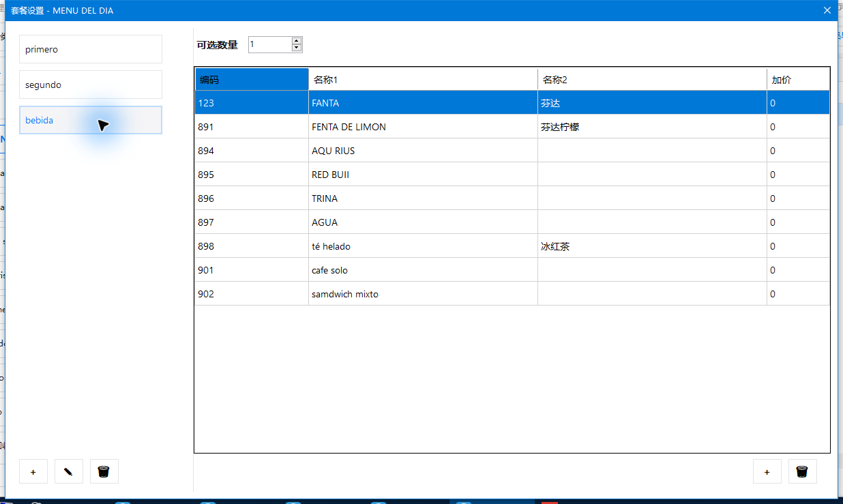Click the 加价 value in the cafe solo row

click(x=798, y=270)
